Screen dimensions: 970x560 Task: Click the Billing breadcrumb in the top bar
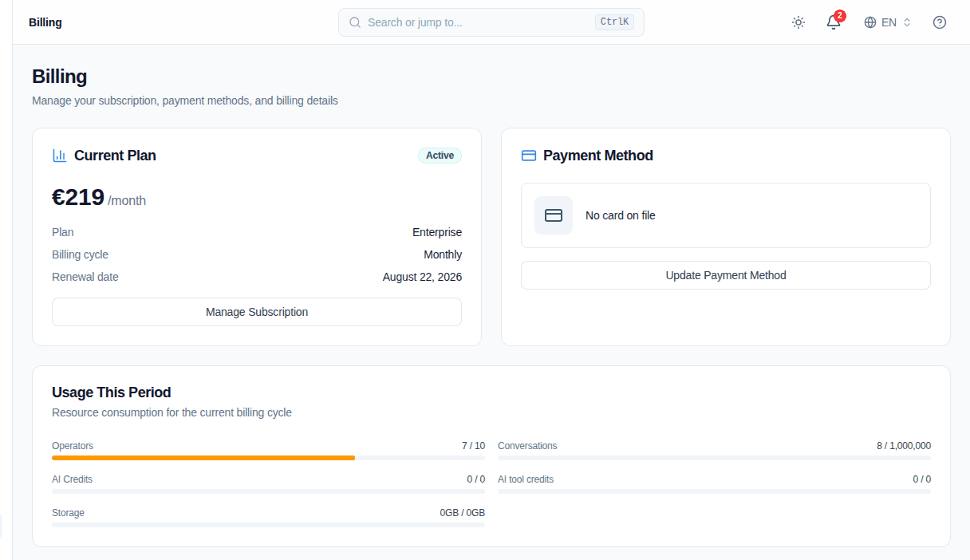pos(45,22)
